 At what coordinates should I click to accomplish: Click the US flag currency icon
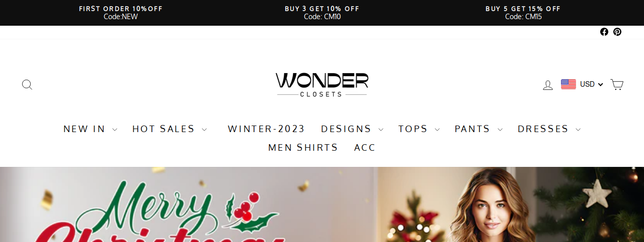(569, 84)
